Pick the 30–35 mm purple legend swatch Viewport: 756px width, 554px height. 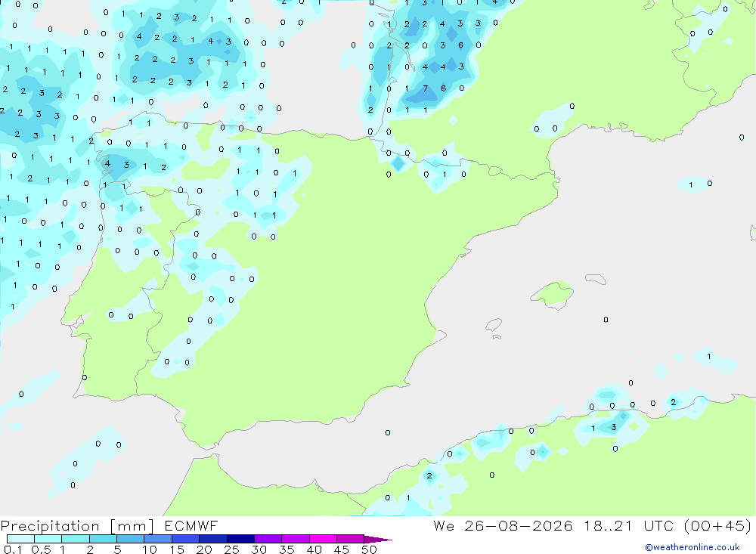268,539
